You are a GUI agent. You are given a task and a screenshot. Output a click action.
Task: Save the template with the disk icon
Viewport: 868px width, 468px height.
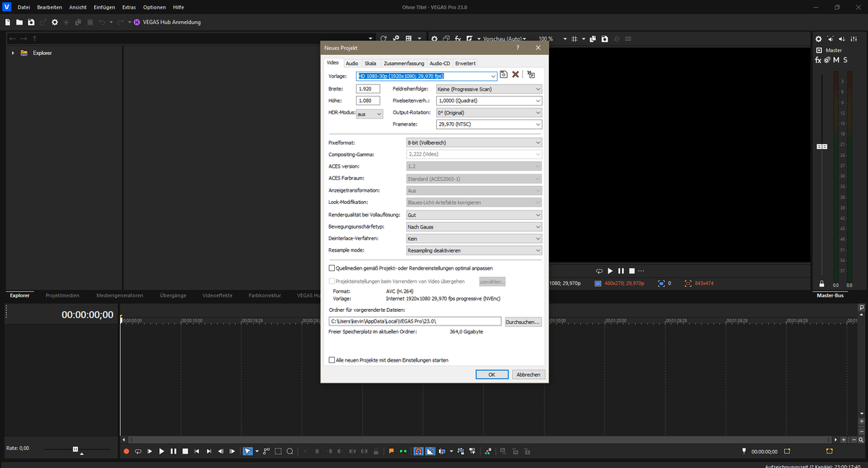(x=503, y=75)
